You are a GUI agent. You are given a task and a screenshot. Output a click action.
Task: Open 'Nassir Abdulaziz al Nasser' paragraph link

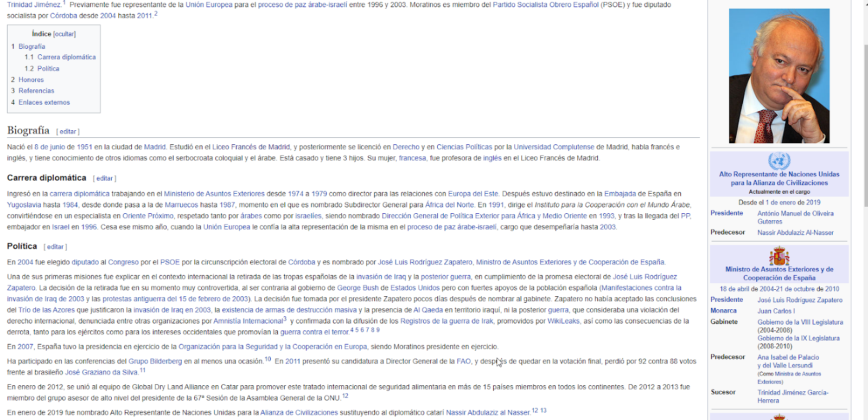pyautogui.click(x=488, y=413)
